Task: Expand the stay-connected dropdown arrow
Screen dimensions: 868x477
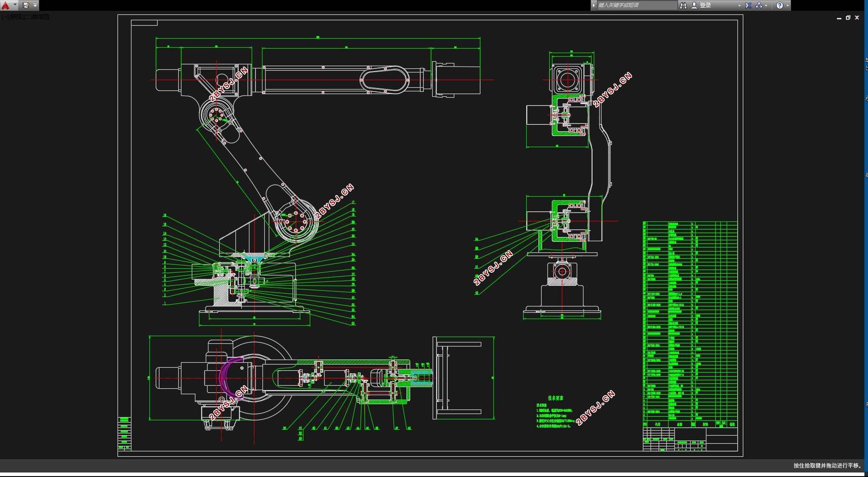Action: tap(766, 5)
